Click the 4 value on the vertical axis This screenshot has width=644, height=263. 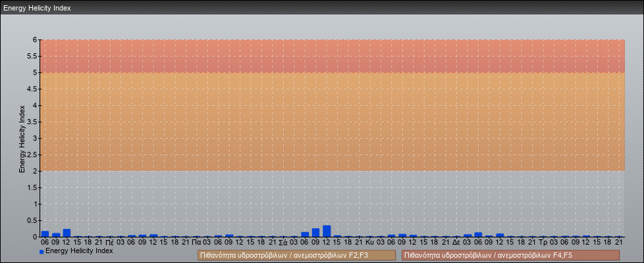point(36,105)
